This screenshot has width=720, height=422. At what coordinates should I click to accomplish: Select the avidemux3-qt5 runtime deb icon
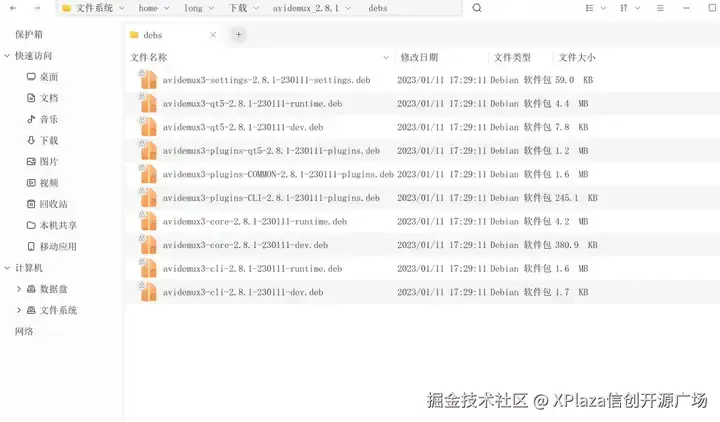click(x=148, y=103)
